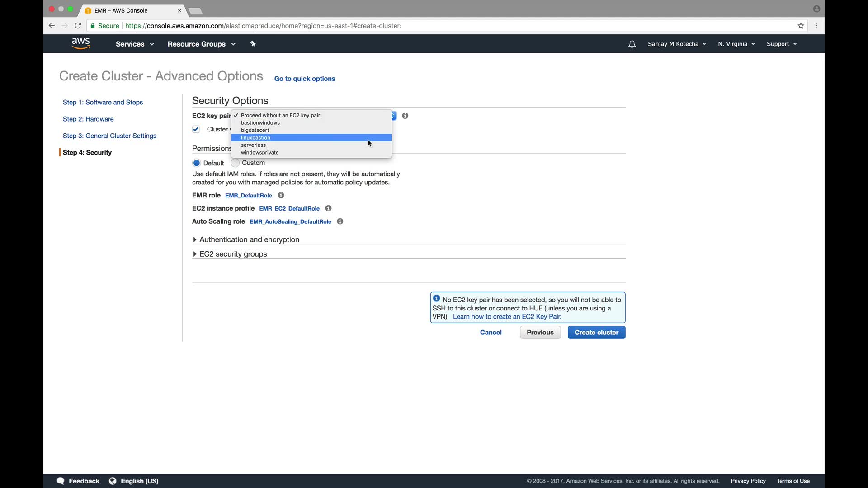This screenshot has height=488, width=868.
Task: Open the notifications bell icon
Action: [632, 44]
